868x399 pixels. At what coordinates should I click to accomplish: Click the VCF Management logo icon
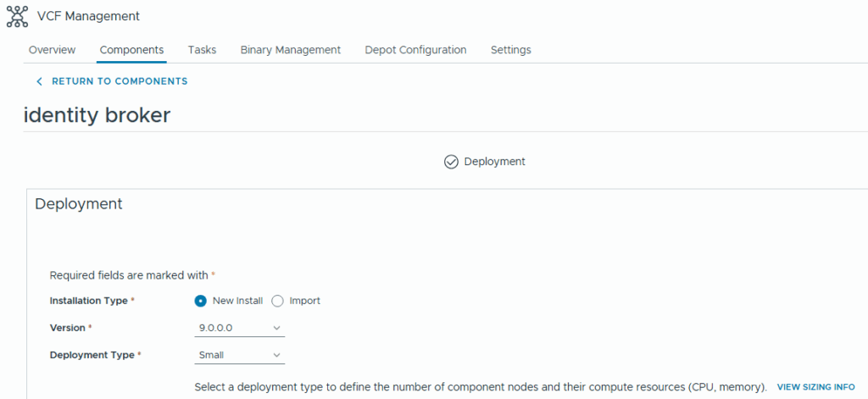click(x=17, y=16)
